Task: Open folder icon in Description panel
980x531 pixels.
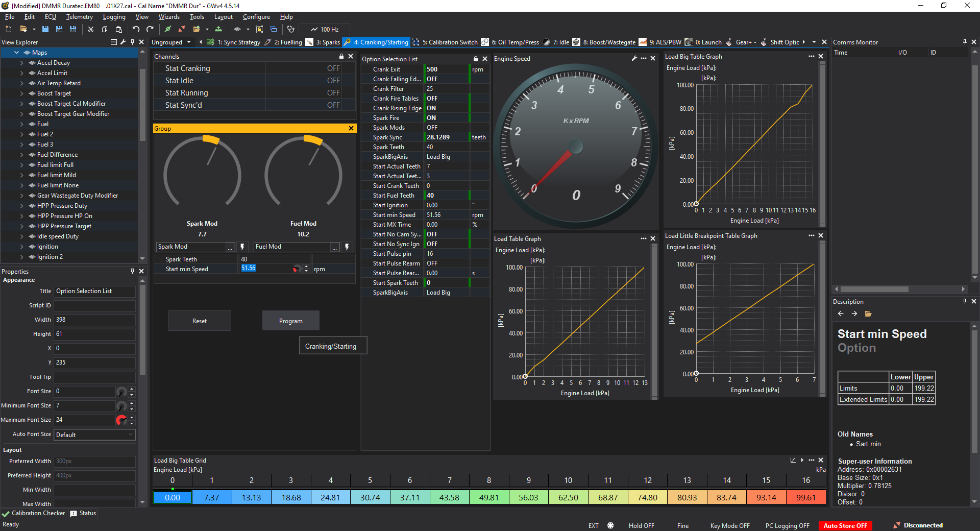Action: point(868,313)
